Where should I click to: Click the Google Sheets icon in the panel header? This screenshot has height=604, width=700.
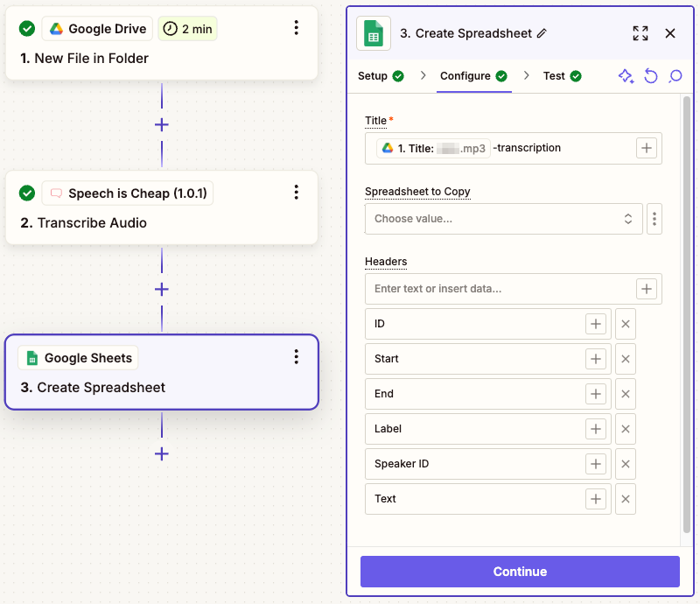click(374, 33)
